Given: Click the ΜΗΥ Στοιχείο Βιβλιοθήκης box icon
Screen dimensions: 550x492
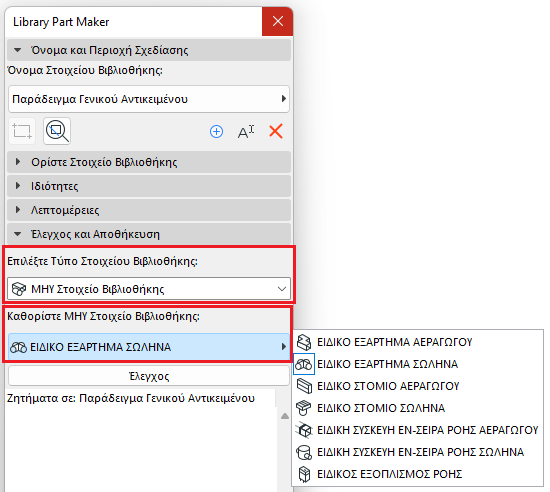Looking at the screenshot, I should pyautogui.click(x=19, y=289).
